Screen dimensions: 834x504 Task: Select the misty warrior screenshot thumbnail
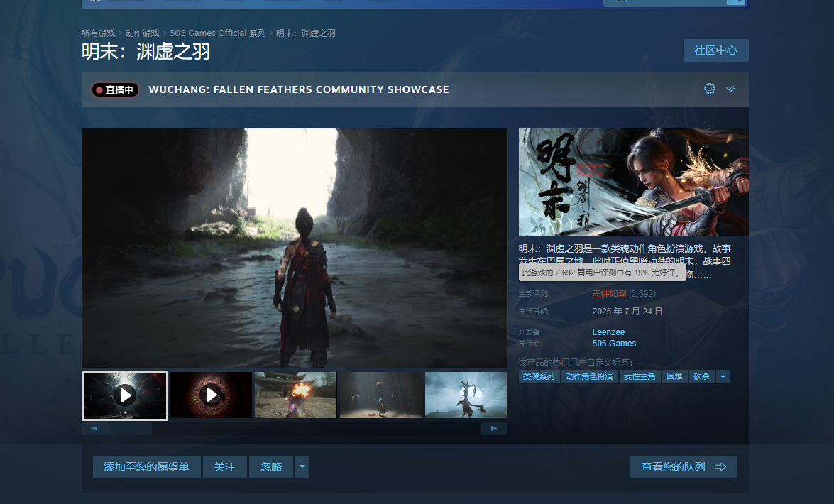click(x=466, y=395)
